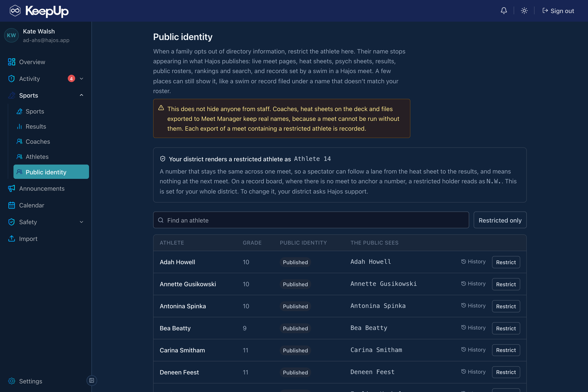The height and width of the screenshot is (392, 588).
Task: Sign out of the account
Action: 558,11
